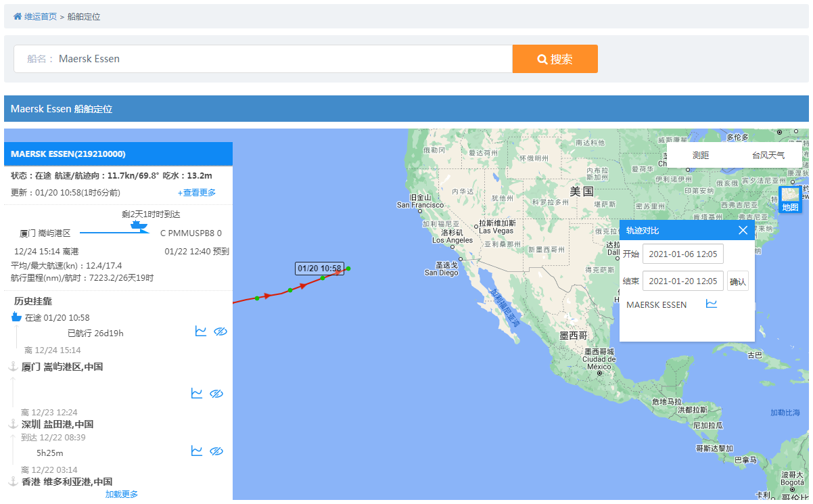Click the 01/22 12:40 预到 arrival estimate

[x=197, y=252]
